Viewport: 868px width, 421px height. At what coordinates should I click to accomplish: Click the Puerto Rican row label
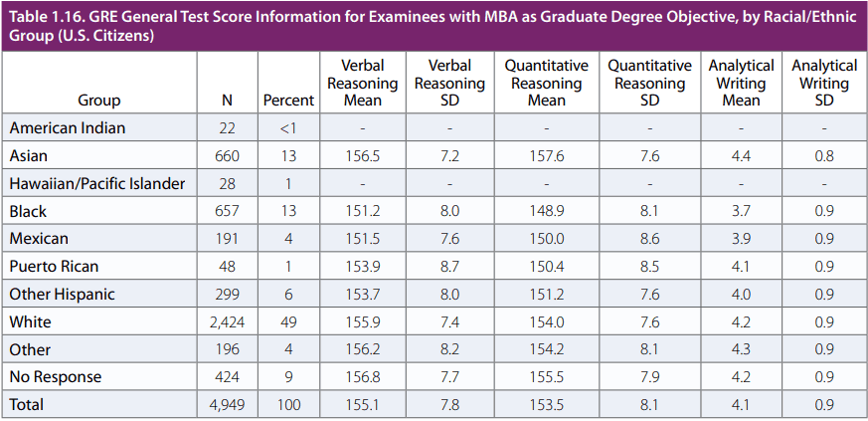pos(54,267)
